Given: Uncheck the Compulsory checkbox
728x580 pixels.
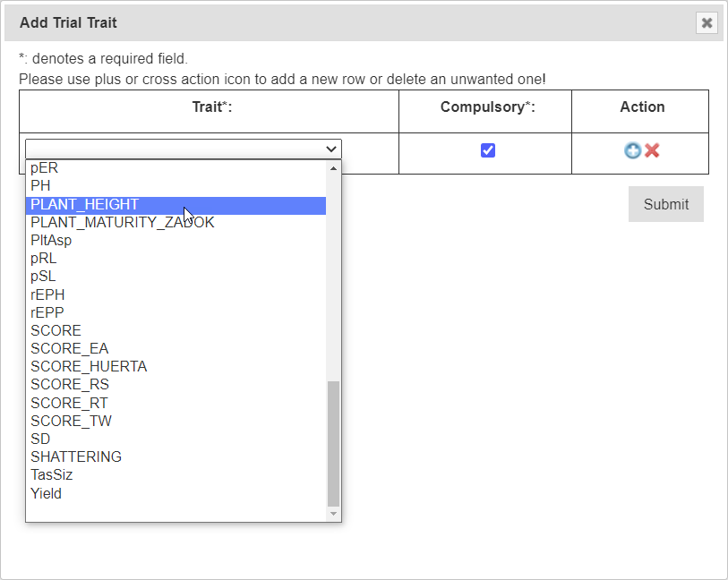Looking at the screenshot, I should [x=488, y=150].
